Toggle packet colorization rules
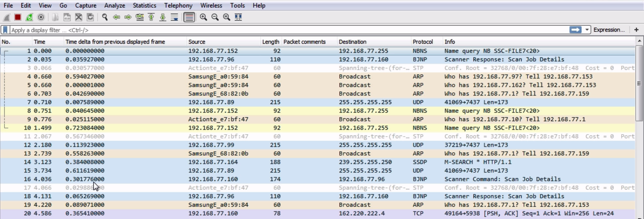644x219 pixels. 189,17
